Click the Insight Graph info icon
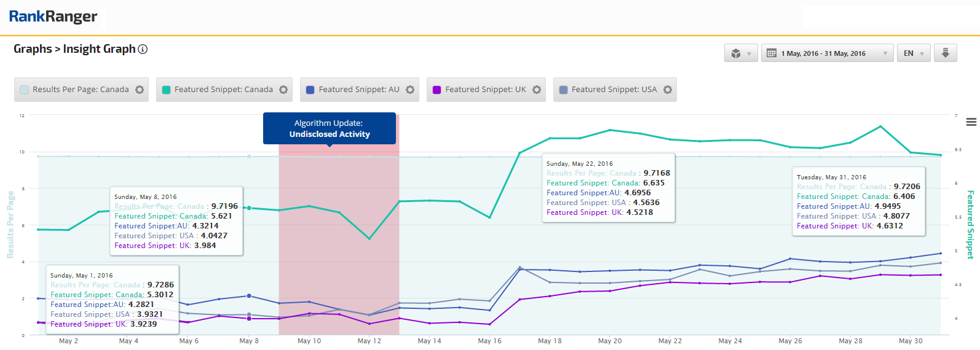This screenshot has width=980, height=350. 143,49
